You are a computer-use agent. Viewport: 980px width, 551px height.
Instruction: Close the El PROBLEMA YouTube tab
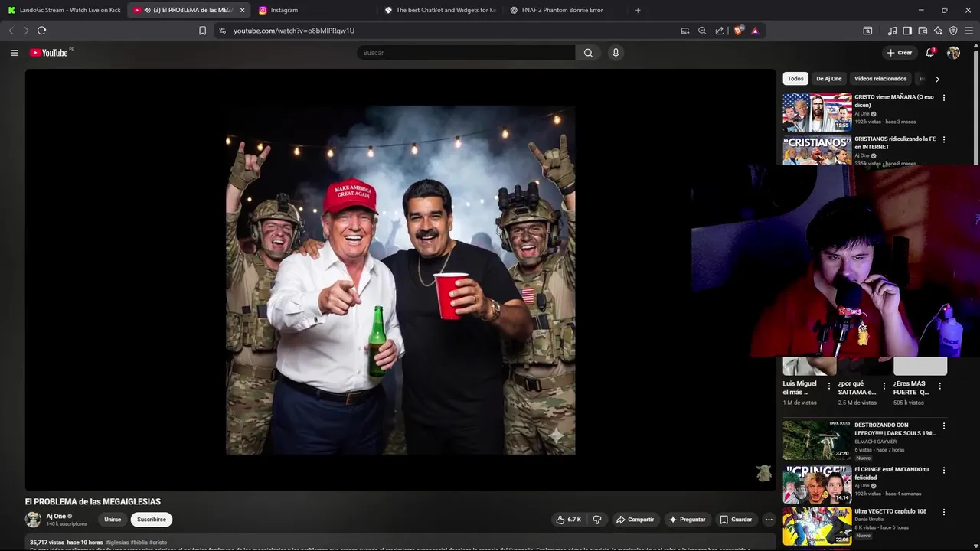[x=242, y=10]
